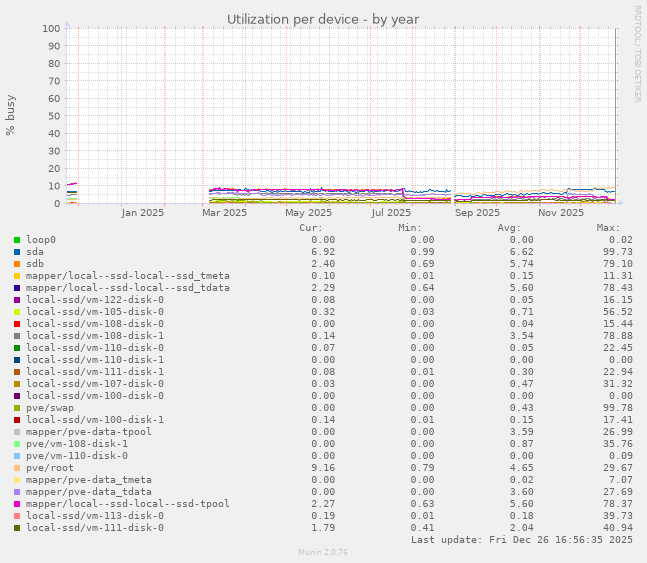Select 'local-ssd/vm-108-disk-0' legend label
Image resolution: width=647 pixels, height=563 pixels.
click(x=95, y=324)
